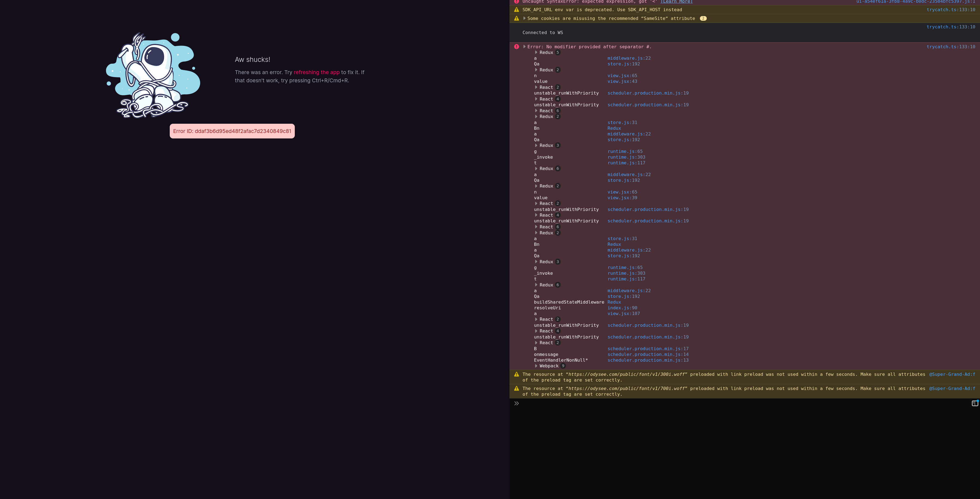Expand the Webpack 9 stack frames

pyautogui.click(x=536, y=366)
